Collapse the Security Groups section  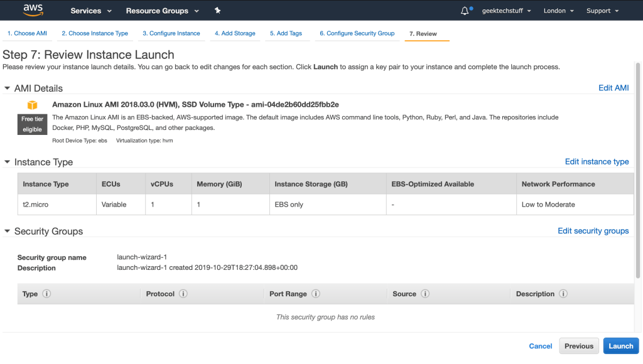click(x=8, y=231)
